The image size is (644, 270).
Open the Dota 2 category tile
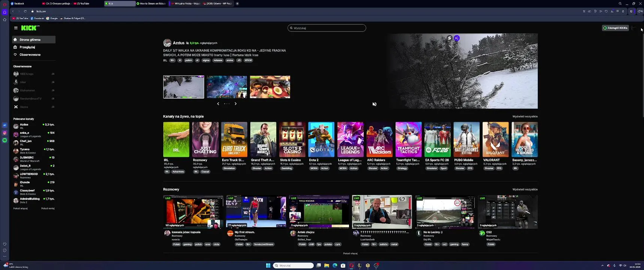(x=321, y=139)
